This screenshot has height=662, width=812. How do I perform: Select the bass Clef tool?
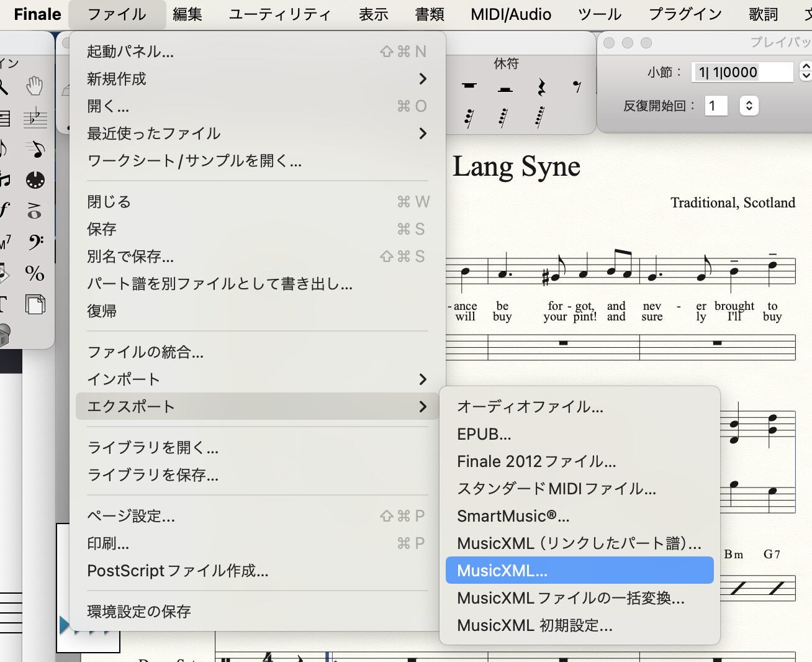point(35,242)
